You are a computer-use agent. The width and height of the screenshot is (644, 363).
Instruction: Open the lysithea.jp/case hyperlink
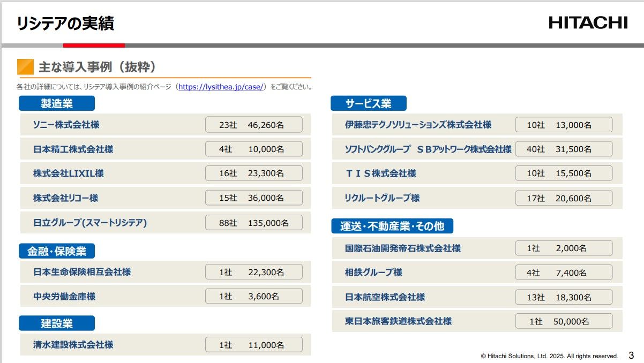[221, 87]
